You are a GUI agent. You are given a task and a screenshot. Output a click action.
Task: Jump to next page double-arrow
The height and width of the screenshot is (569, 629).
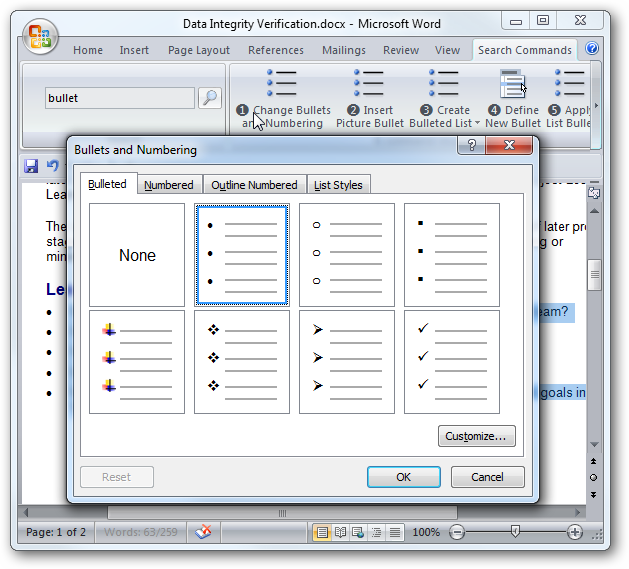(594, 495)
